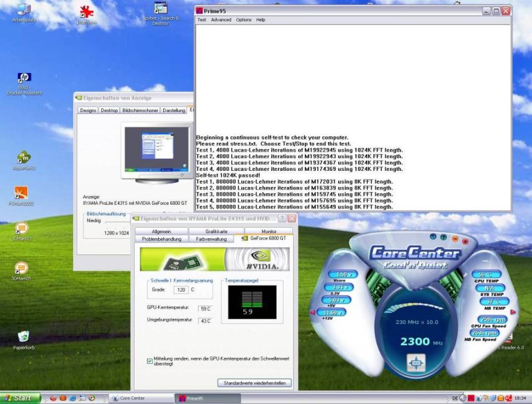Open the Farbverwaltung tab
This screenshot has height=404, width=532.
(x=211, y=239)
